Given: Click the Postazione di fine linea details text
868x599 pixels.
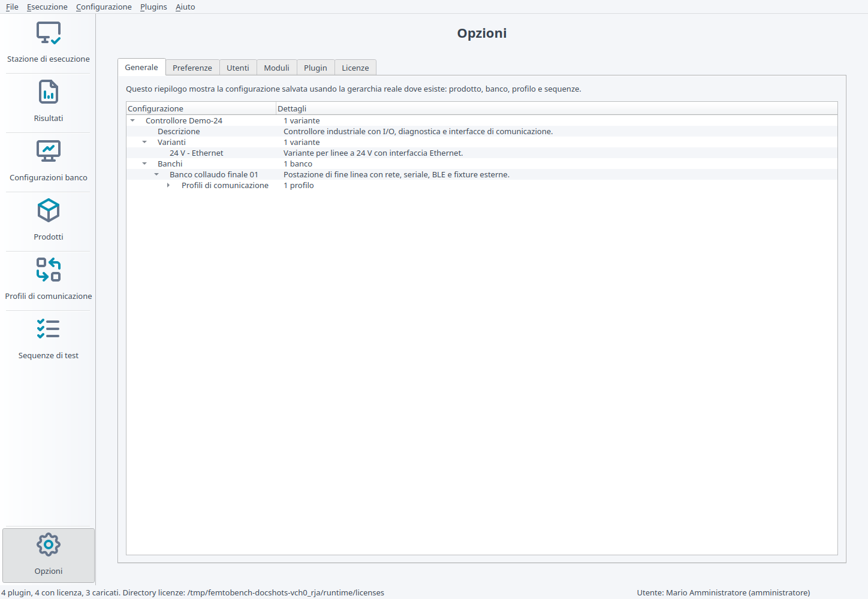Looking at the screenshot, I should click(x=397, y=174).
